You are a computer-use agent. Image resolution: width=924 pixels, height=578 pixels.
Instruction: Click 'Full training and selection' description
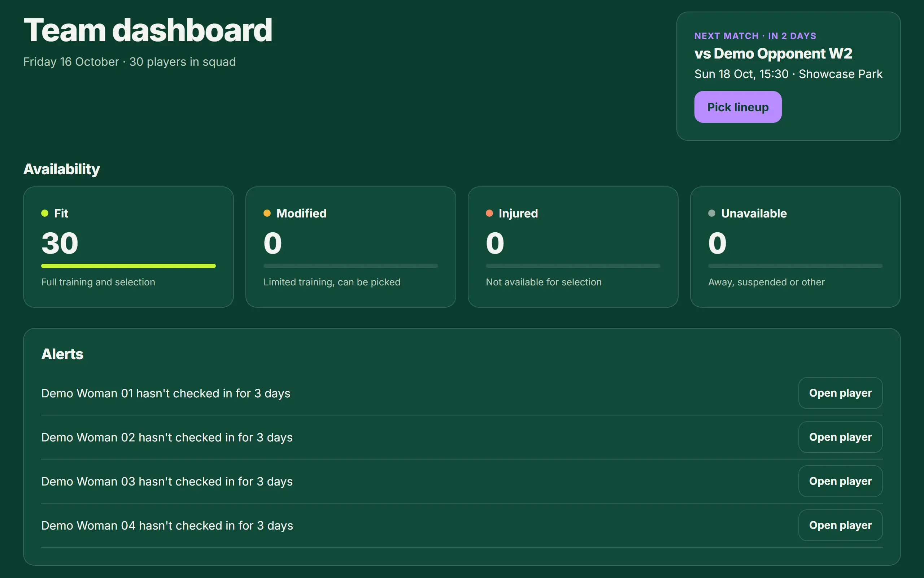pos(98,282)
